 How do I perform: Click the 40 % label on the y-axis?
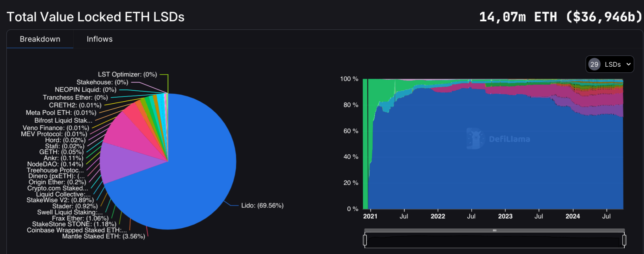tap(351, 157)
